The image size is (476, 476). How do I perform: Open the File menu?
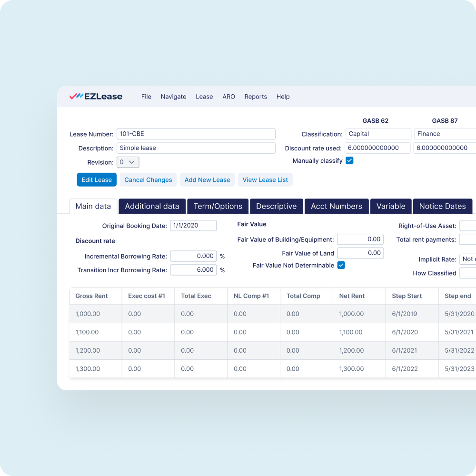point(146,97)
